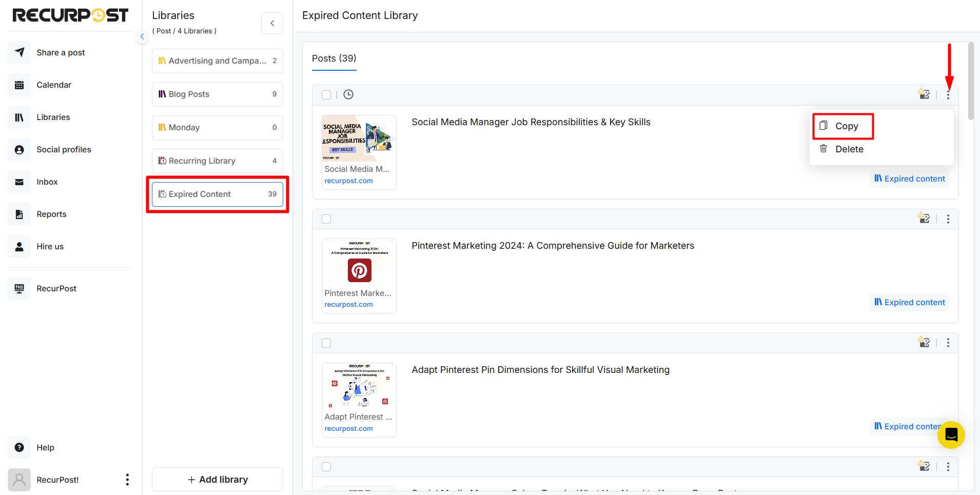The image size is (980, 495).
Task: Click the edit icon on the fourth post
Action: (924, 466)
